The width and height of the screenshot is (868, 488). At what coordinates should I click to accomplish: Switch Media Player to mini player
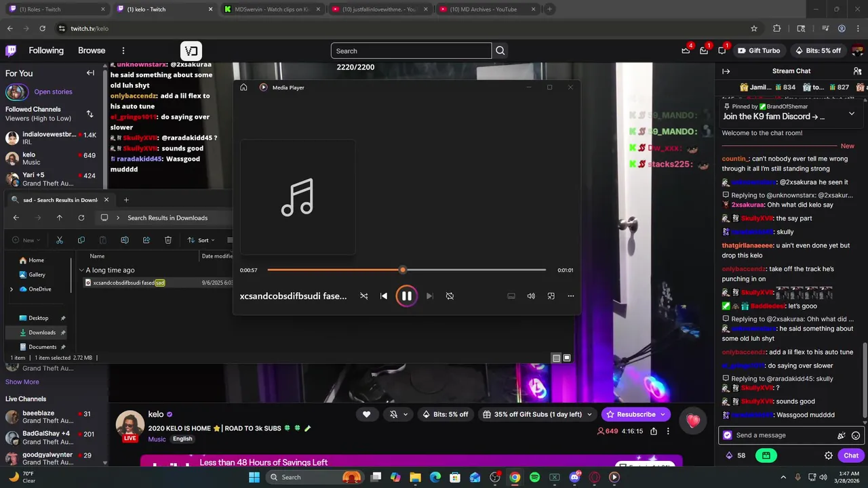(x=551, y=296)
